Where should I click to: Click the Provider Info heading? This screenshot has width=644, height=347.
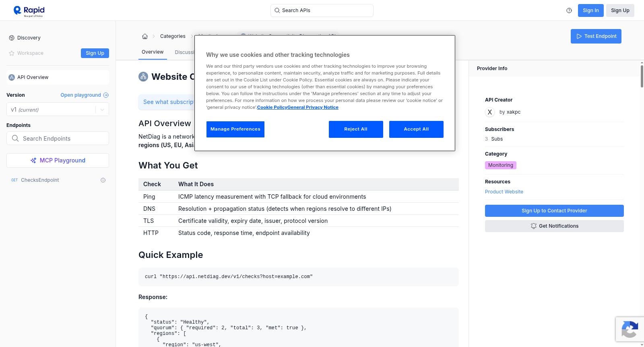(492, 69)
